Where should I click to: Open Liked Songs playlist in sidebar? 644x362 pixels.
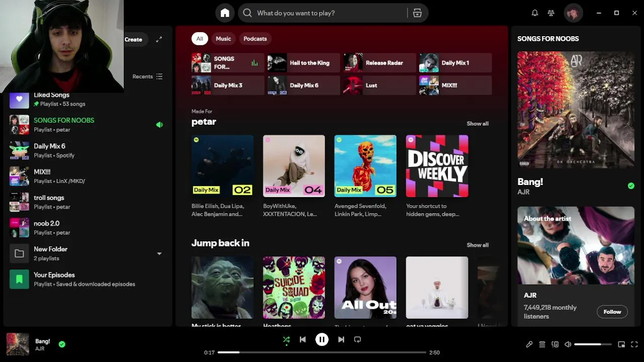coord(88,99)
